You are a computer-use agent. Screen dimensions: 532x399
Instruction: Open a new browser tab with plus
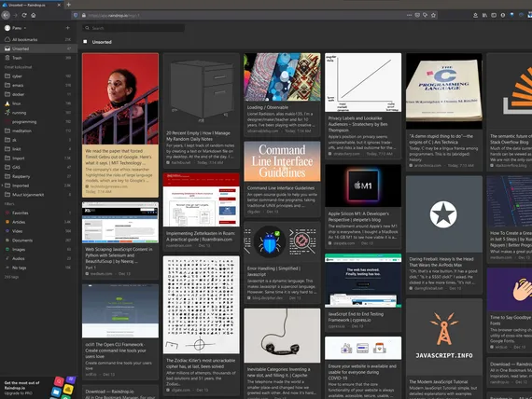point(68,5)
